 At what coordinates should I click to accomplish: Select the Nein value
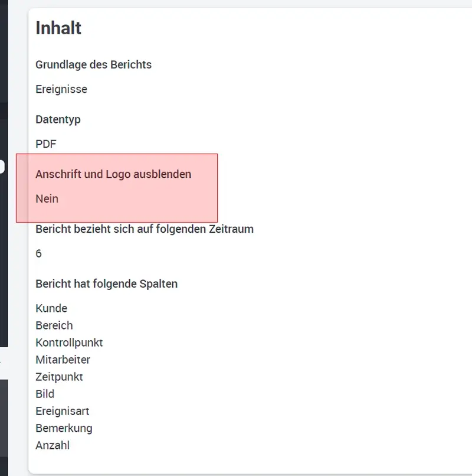[47, 199]
